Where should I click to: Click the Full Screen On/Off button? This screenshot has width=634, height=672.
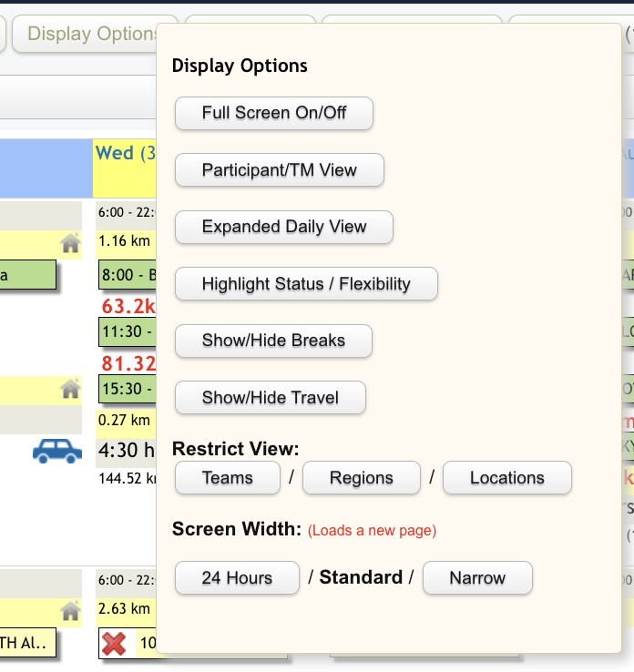pyautogui.click(x=274, y=113)
